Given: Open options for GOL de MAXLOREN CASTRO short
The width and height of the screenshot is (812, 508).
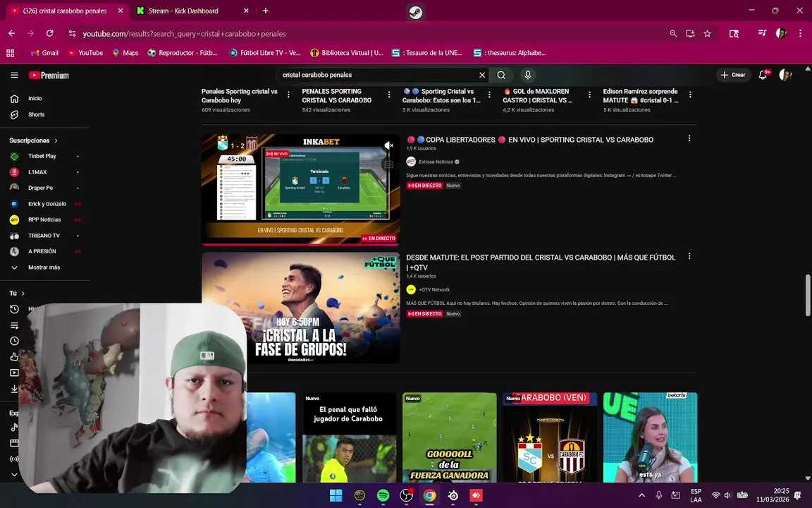Looking at the screenshot, I should pyautogui.click(x=589, y=95).
